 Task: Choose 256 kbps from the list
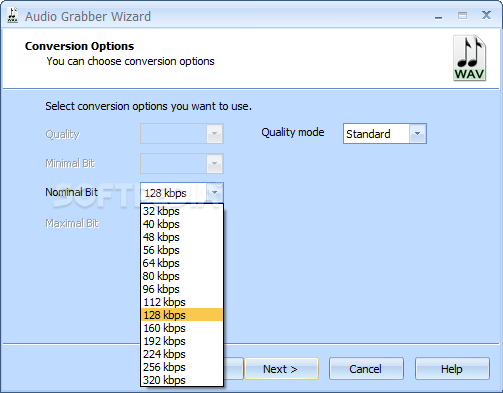pyautogui.click(x=182, y=367)
